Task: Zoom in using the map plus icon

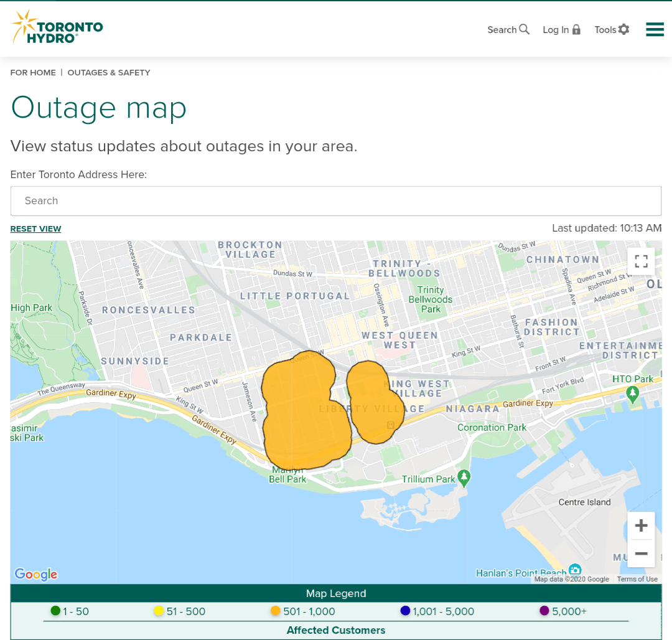Action: [641, 525]
